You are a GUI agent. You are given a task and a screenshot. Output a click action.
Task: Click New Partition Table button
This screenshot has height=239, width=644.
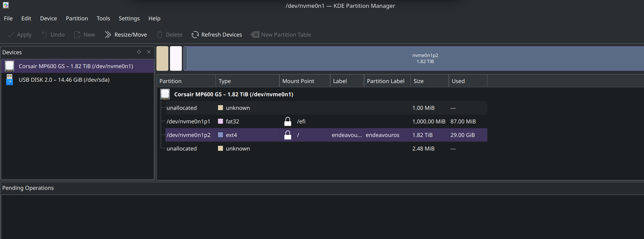pyautogui.click(x=281, y=35)
